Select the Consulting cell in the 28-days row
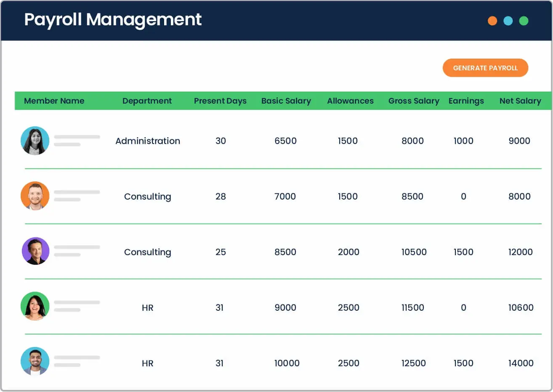 click(x=148, y=197)
